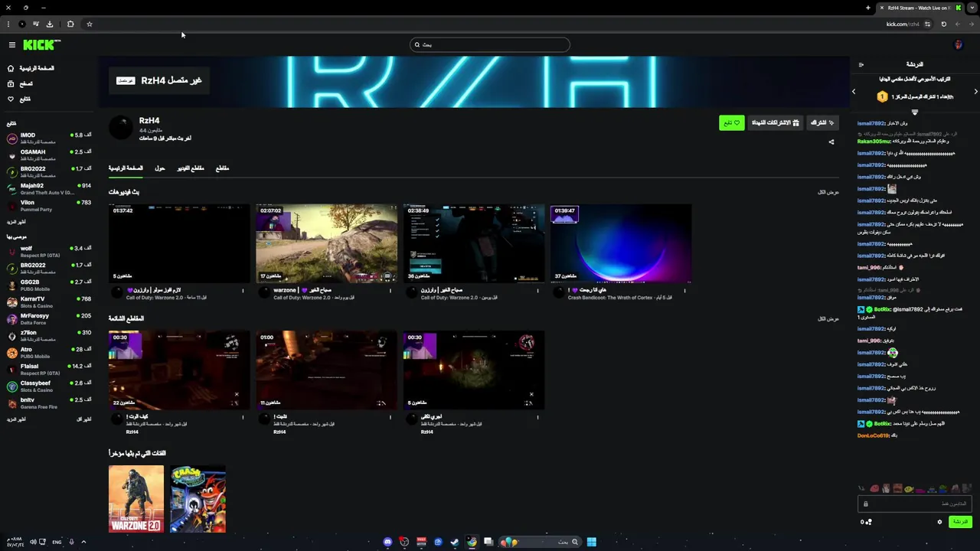This screenshot has width=980, height=551.
Task: Open Steam from the taskbar
Action: click(x=455, y=542)
